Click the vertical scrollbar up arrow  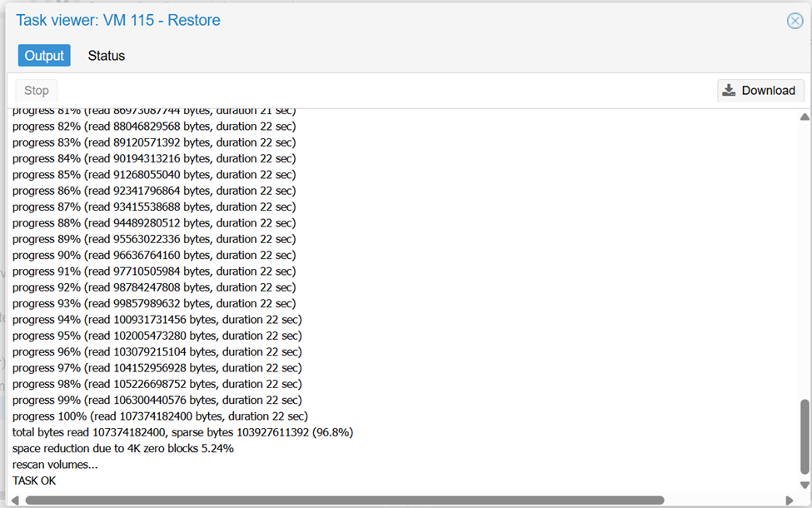pyautogui.click(x=805, y=117)
